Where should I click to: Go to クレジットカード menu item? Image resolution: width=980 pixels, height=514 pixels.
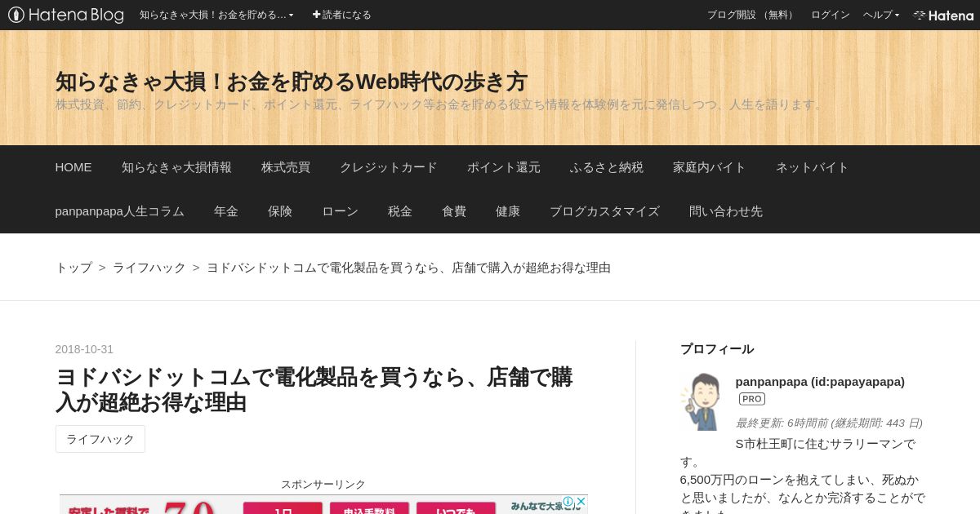(x=389, y=167)
